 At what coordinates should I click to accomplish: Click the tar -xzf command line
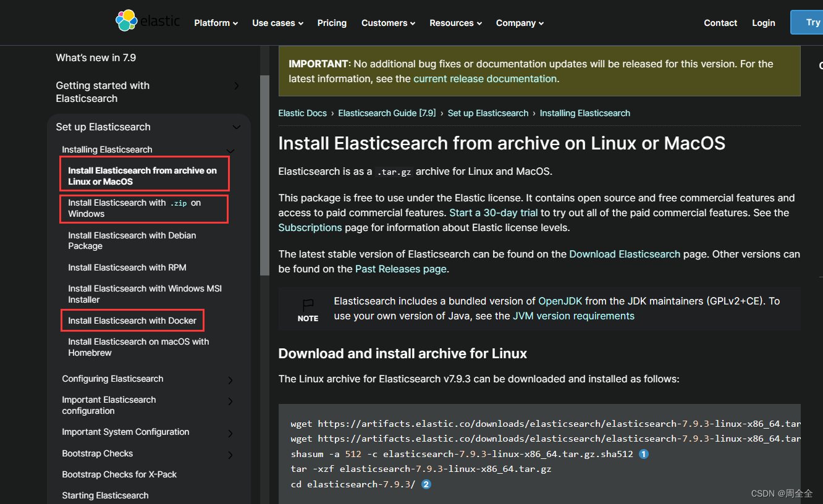[421, 469]
